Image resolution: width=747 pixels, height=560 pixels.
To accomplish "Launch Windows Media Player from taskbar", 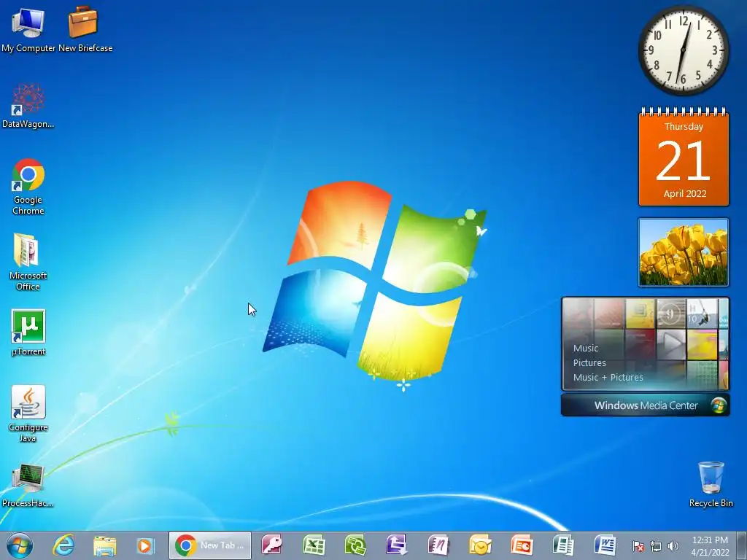I will click(145, 545).
